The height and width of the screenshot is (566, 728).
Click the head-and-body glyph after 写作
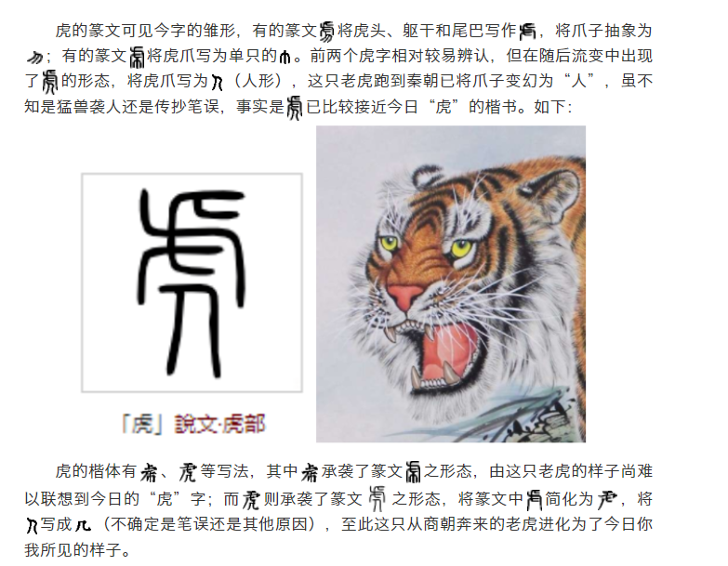click(x=528, y=32)
